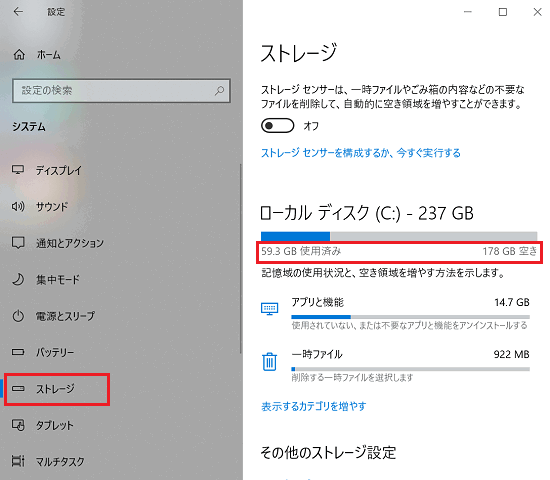The width and height of the screenshot is (550, 480).
Task: Click the マルチタスク icon
Action: [x=18, y=461]
